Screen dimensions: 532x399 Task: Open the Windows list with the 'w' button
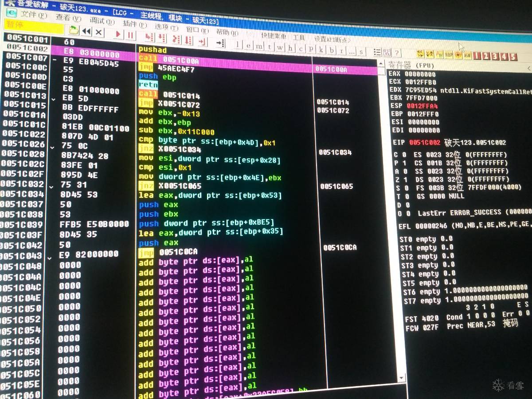tap(279, 47)
